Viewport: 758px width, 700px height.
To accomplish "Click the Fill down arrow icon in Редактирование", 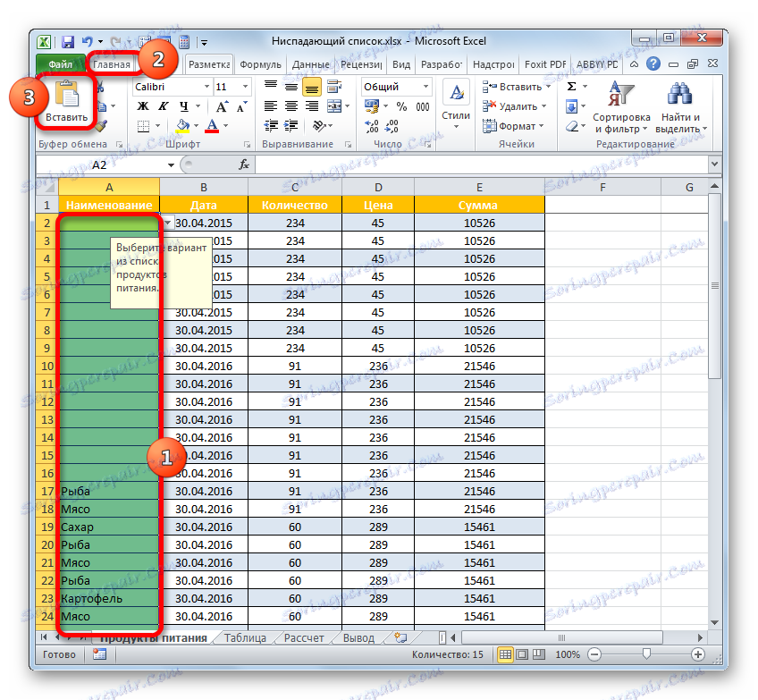I will pyautogui.click(x=571, y=106).
